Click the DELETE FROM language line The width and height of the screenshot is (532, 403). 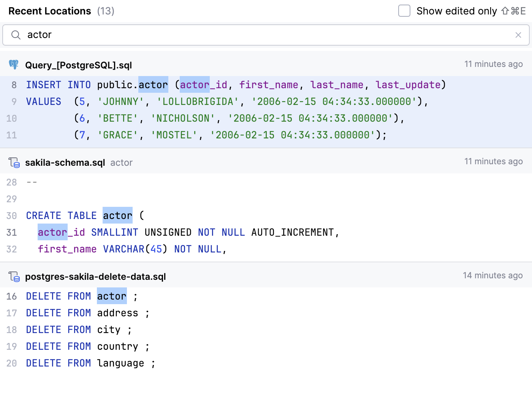(x=90, y=363)
